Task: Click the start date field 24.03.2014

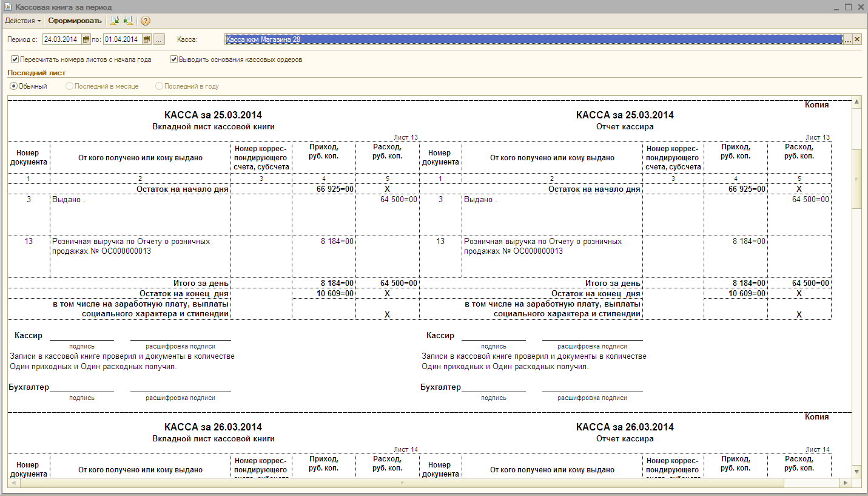Action: click(x=62, y=39)
